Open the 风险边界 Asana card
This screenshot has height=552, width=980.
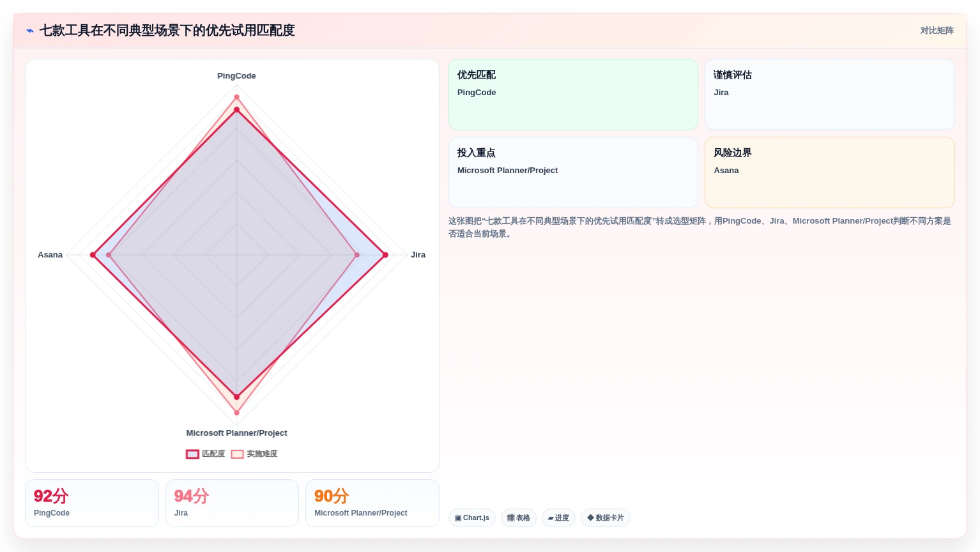pyautogui.click(x=830, y=172)
